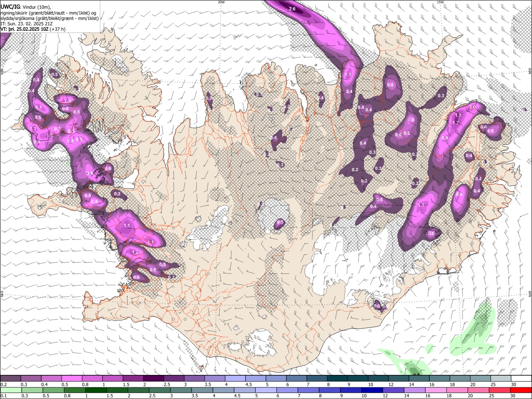
Task: Select the bright red swatch above rain 30
Action: [521, 390]
